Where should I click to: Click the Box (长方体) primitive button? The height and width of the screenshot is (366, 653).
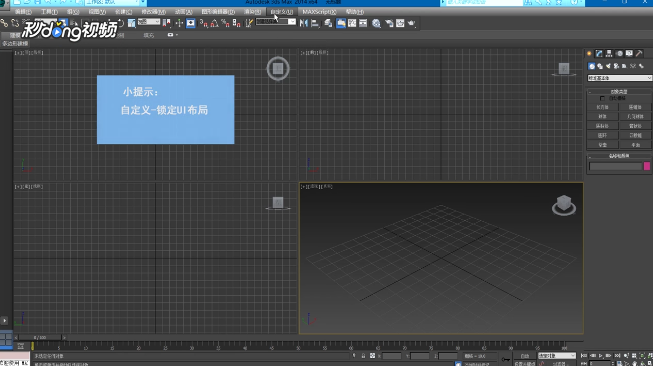(602, 107)
